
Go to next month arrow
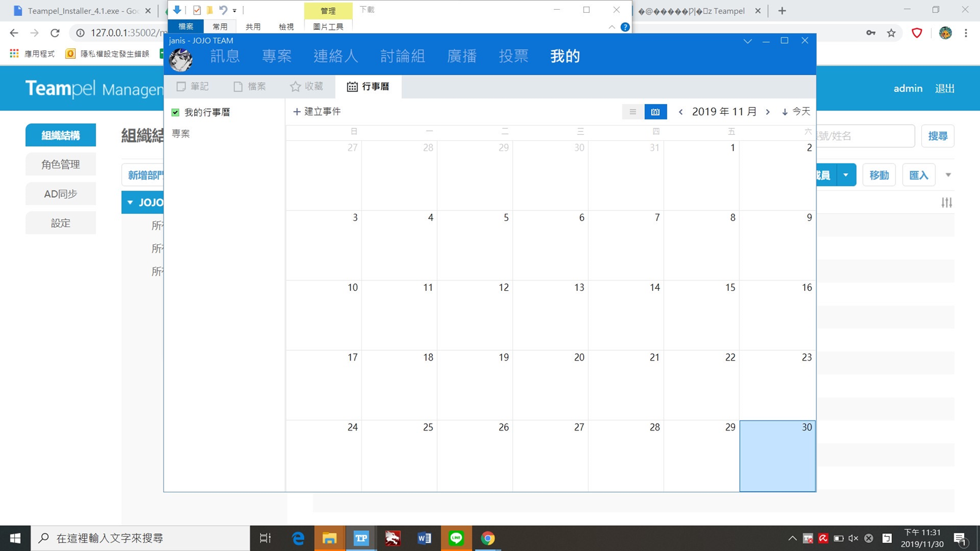pos(767,112)
